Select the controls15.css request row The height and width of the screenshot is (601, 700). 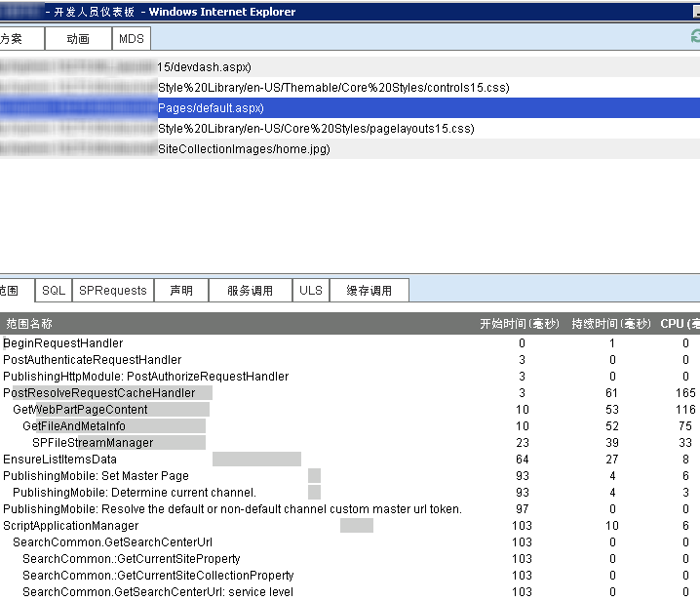tap(350, 88)
